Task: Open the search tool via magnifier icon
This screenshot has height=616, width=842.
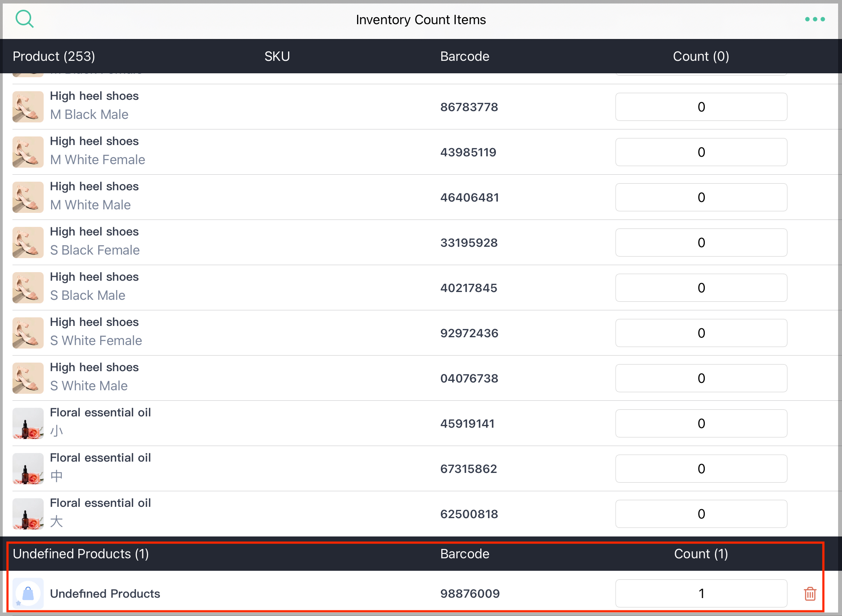Action: tap(25, 19)
